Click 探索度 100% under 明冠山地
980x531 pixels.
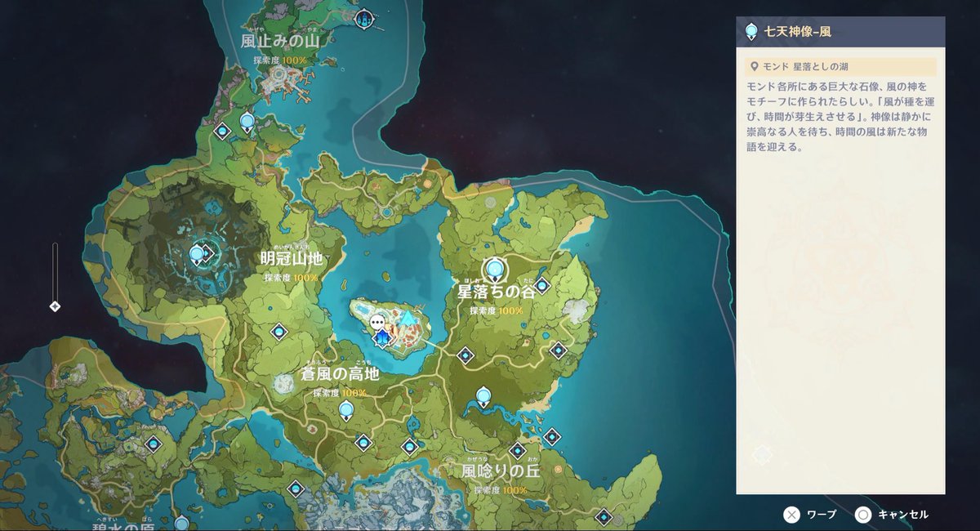tap(291, 278)
